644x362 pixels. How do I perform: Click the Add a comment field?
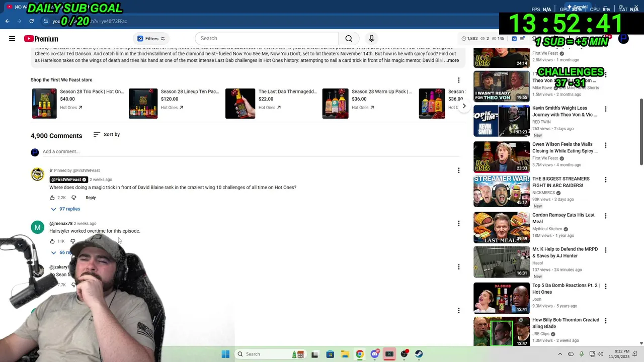tap(252, 152)
